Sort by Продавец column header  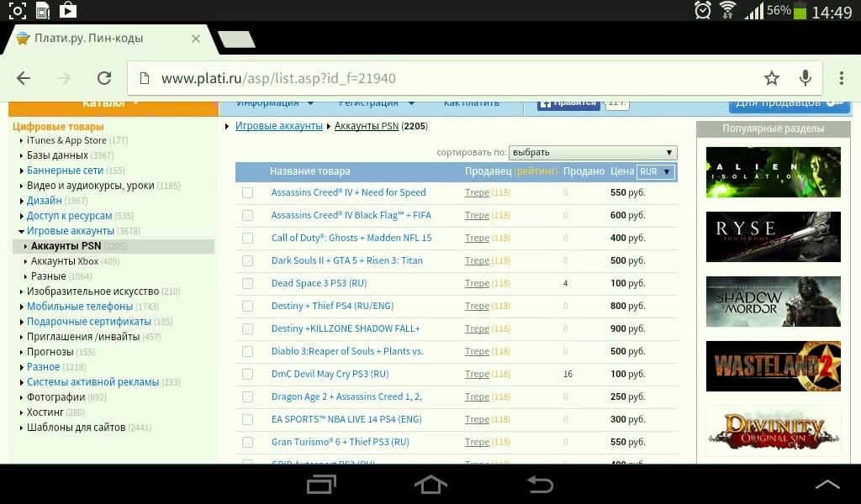coord(489,171)
